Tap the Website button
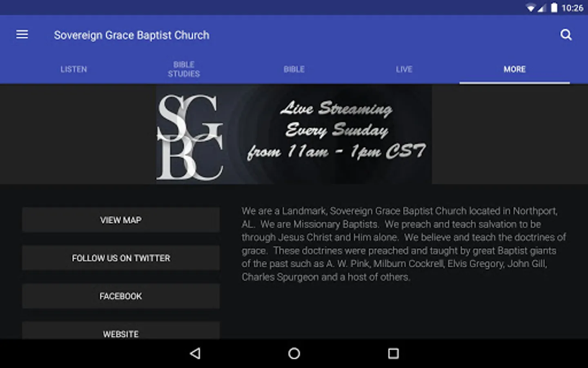This screenshot has height=368, width=588. coord(121,331)
